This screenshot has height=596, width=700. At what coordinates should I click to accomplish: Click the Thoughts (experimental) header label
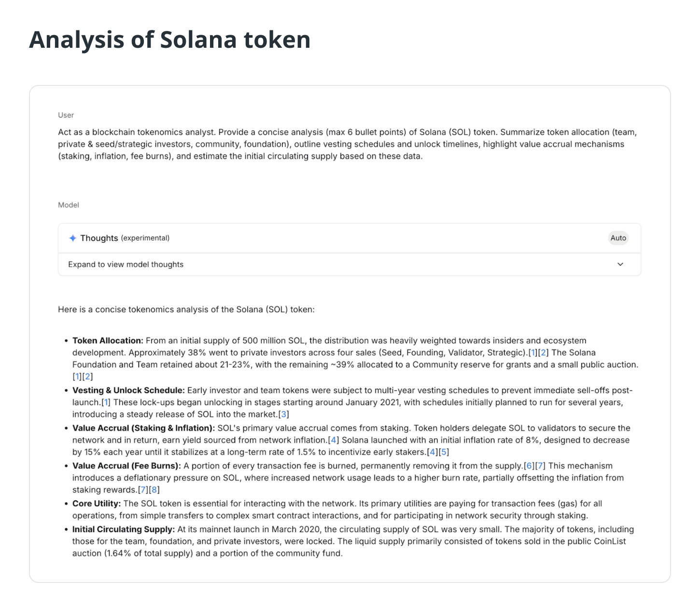pyautogui.click(x=125, y=238)
